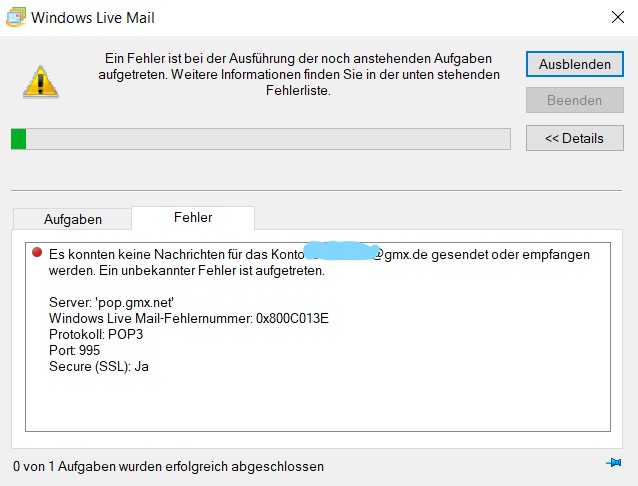
Task: Click the text Server: 'pop.gmx.net'
Action: tap(111, 302)
